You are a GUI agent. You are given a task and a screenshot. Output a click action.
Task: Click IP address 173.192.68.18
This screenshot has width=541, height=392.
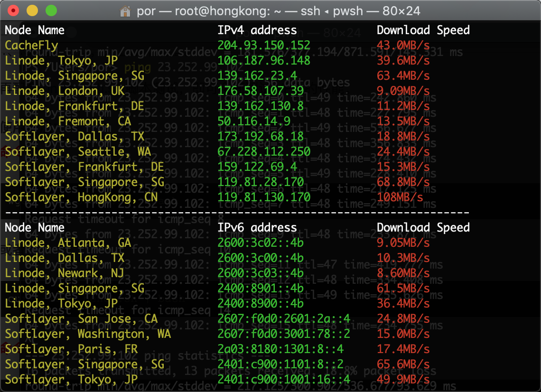click(x=261, y=136)
